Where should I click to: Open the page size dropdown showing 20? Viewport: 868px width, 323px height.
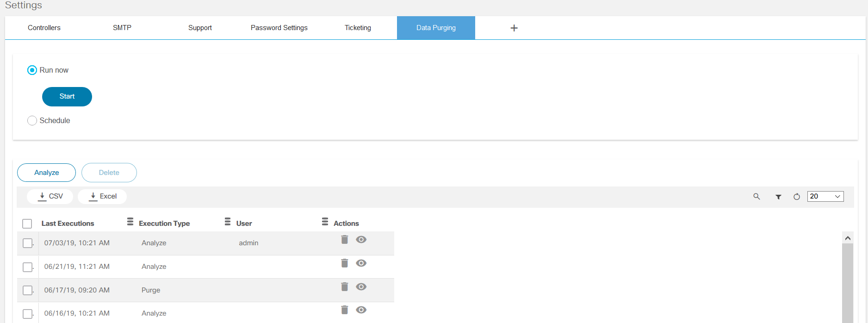pyautogui.click(x=825, y=196)
